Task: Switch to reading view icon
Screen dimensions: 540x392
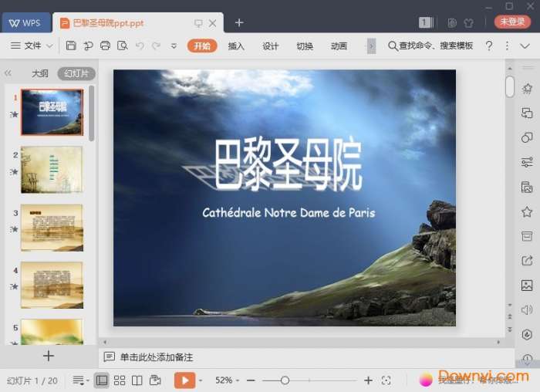Action: (x=137, y=380)
